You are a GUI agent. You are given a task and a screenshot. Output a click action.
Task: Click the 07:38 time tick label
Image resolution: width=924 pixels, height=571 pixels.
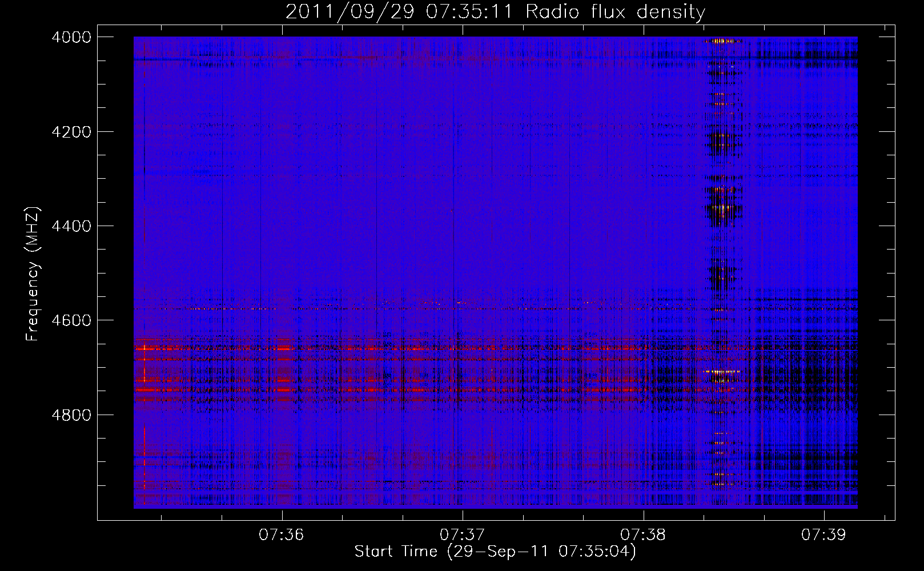(643, 534)
